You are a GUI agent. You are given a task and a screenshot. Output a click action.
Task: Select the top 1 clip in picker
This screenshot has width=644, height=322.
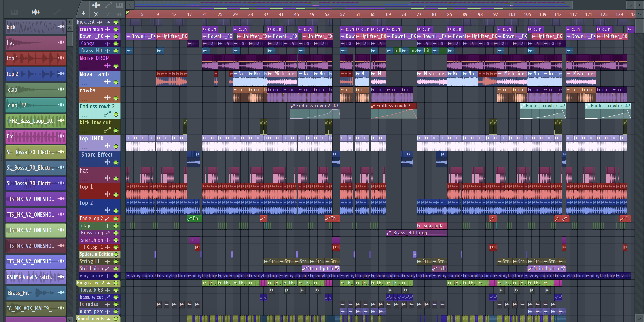click(36, 58)
